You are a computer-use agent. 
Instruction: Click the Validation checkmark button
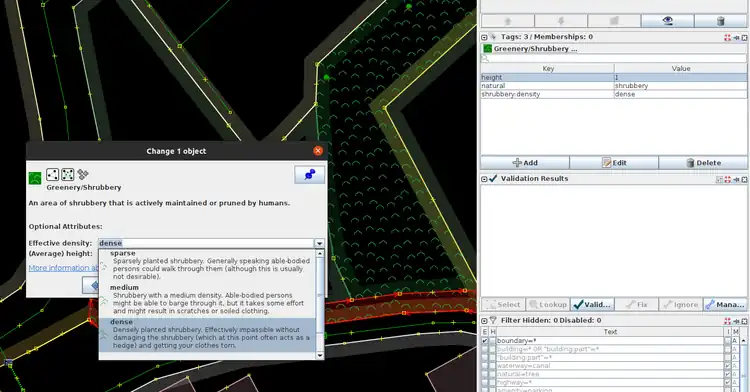592,305
